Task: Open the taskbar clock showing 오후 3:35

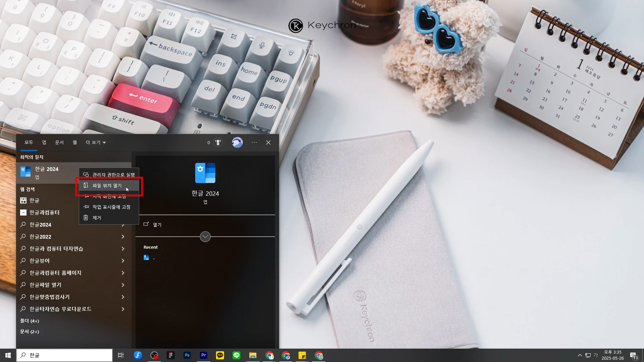Action: click(x=613, y=355)
